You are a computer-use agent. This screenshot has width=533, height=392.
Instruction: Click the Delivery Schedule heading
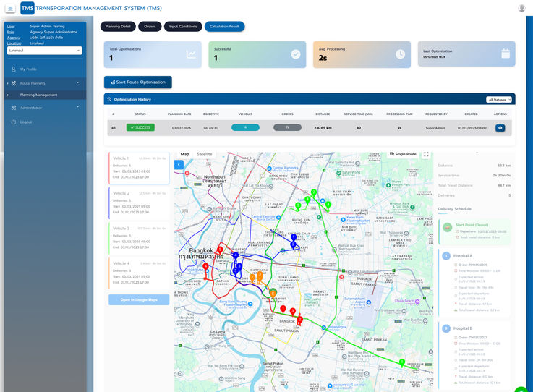click(x=454, y=209)
